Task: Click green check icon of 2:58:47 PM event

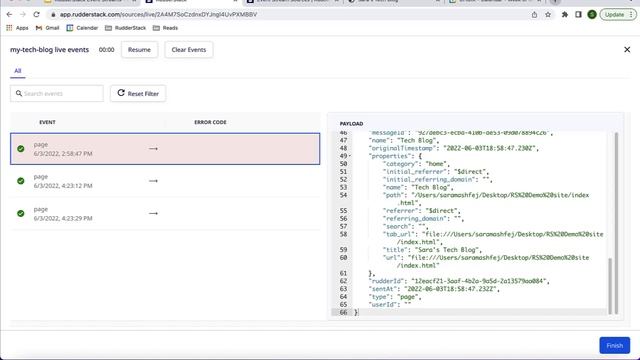Action: tap(21, 149)
